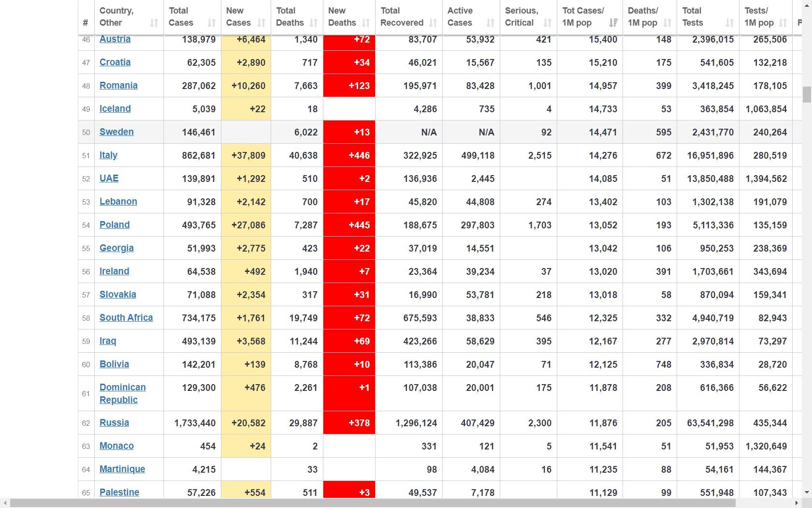The width and height of the screenshot is (812, 508).
Task: Open the Romania country link
Action: pyautogui.click(x=118, y=86)
